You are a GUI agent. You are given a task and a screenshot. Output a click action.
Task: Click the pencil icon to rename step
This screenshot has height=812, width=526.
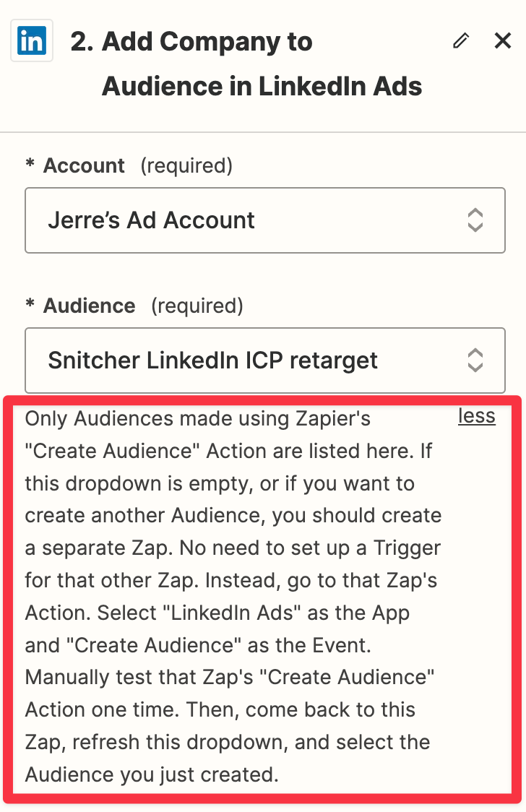point(461,40)
